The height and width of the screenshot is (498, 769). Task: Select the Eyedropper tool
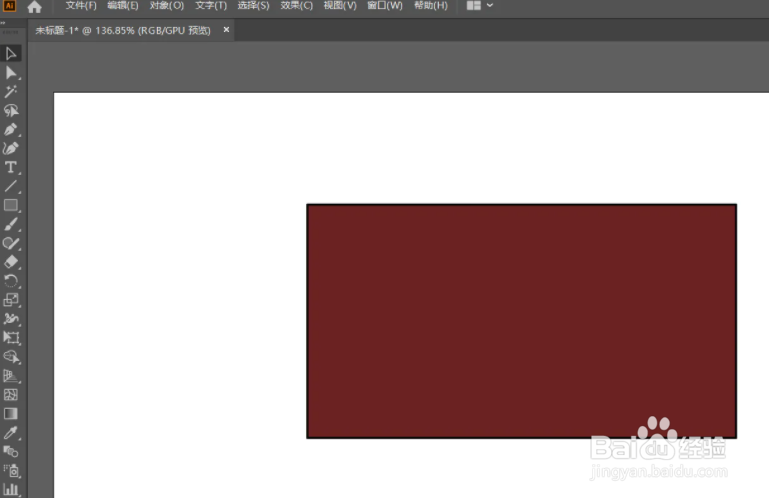11,433
